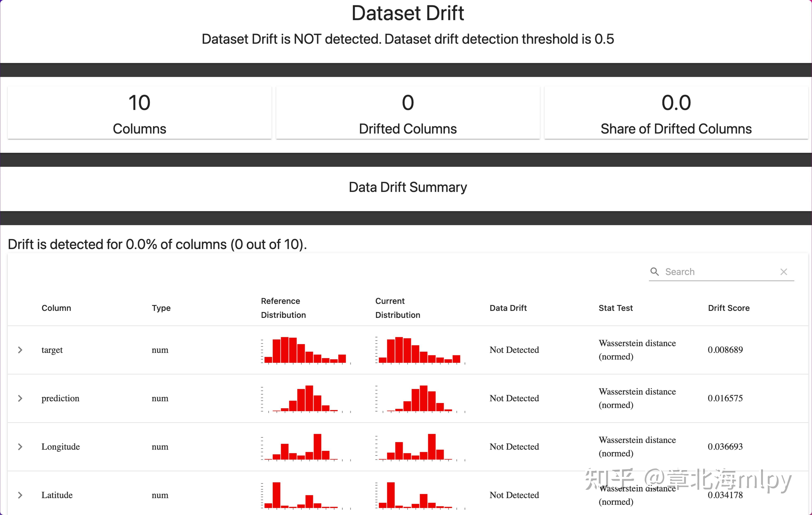Screen dimensions: 812x515
Task: Sort by the Type header
Action: click(161, 308)
